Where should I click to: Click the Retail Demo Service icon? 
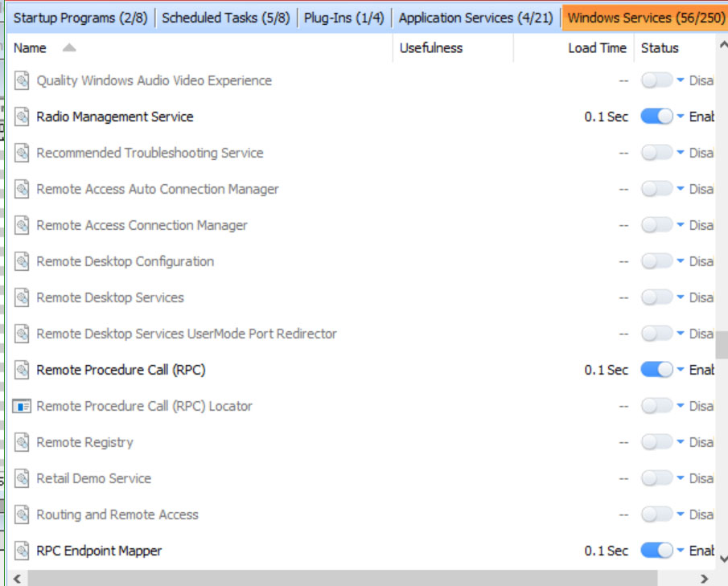click(22, 478)
